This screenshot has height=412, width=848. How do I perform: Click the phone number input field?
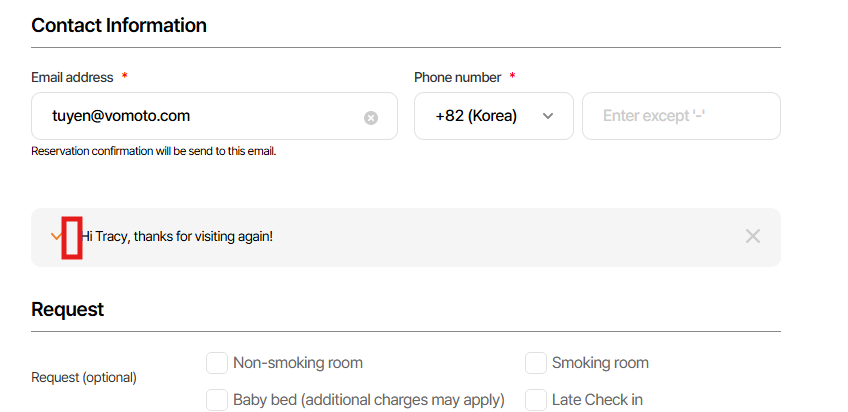680,116
